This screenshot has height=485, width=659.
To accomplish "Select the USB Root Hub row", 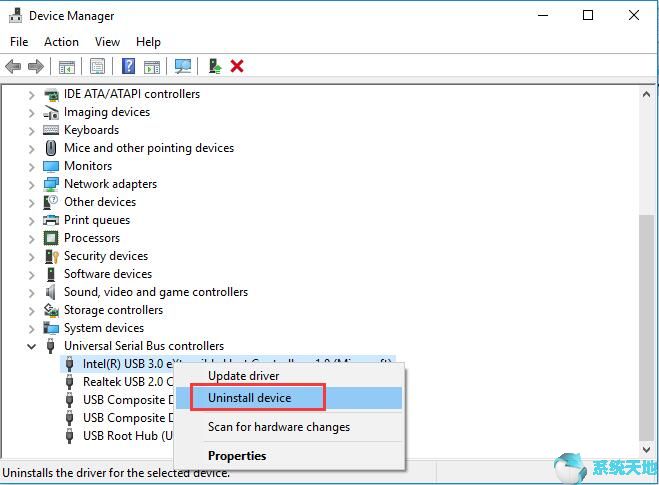I will coord(120,436).
